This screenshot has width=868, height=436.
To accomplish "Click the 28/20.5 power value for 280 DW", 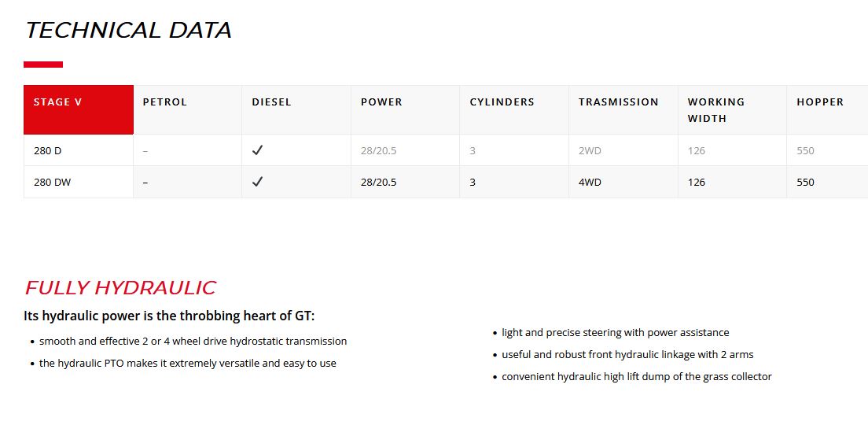I will 379,182.
